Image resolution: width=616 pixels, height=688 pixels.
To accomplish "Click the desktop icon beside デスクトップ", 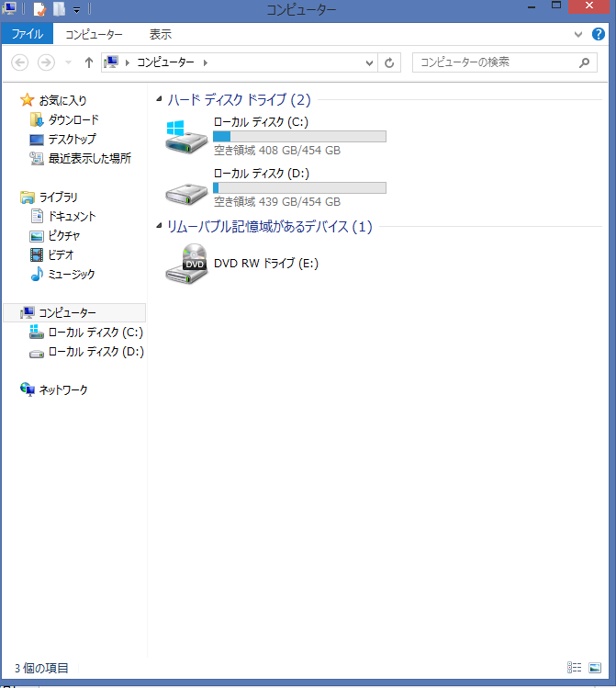I will pyautogui.click(x=37, y=140).
